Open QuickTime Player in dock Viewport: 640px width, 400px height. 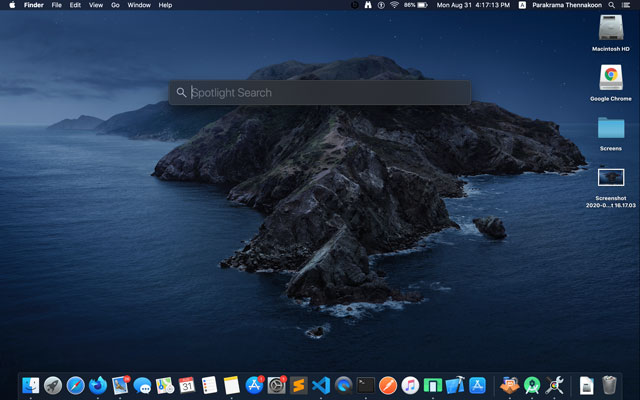(x=344, y=385)
